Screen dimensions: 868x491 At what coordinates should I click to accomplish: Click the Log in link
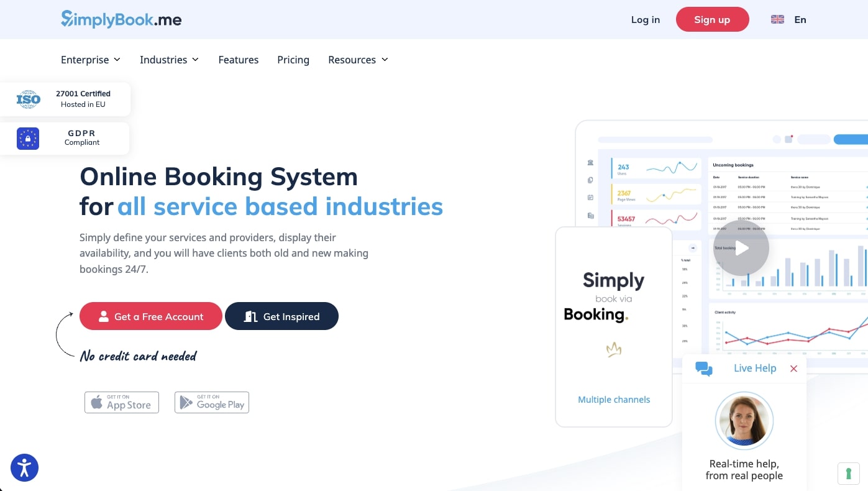click(646, 19)
